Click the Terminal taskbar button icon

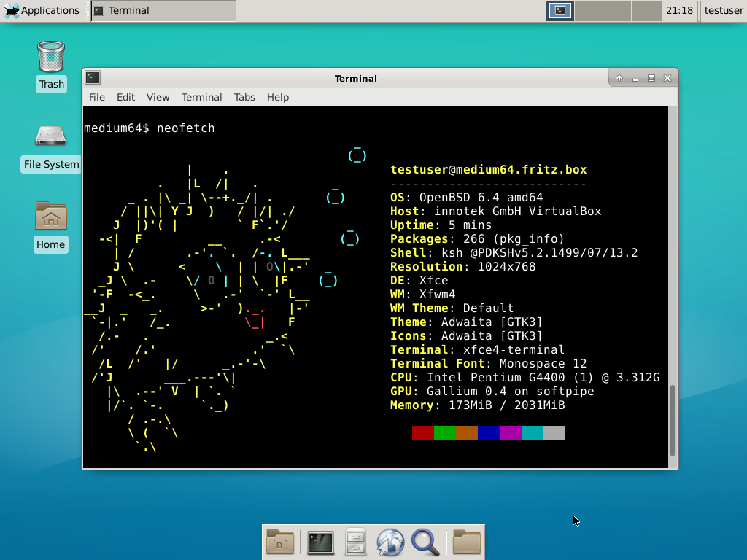click(99, 11)
